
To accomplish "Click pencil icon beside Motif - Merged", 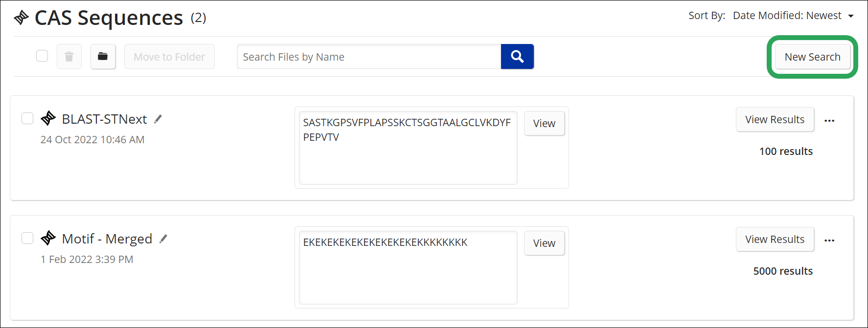I will [x=163, y=239].
